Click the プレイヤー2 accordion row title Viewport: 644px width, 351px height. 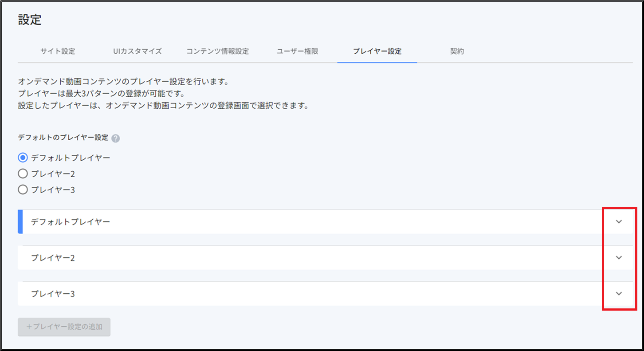coord(53,257)
